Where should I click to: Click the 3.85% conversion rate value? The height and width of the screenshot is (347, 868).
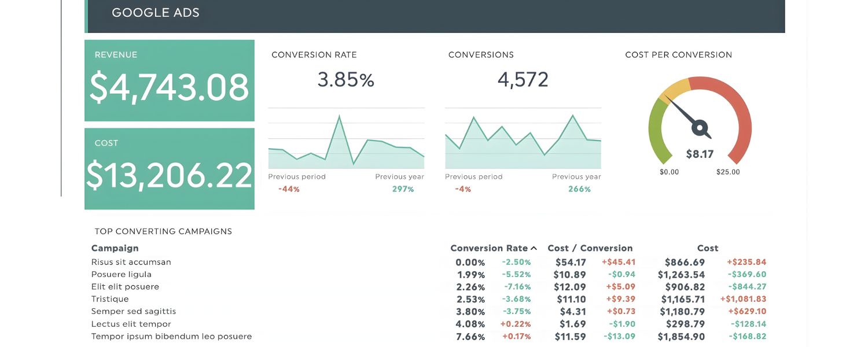[346, 80]
